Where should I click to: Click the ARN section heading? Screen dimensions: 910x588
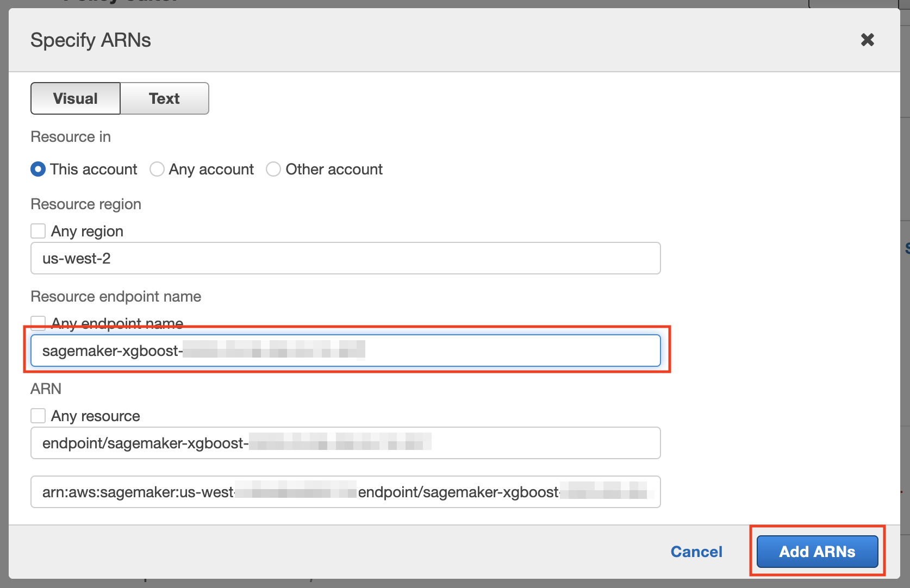tap(46, 389)
